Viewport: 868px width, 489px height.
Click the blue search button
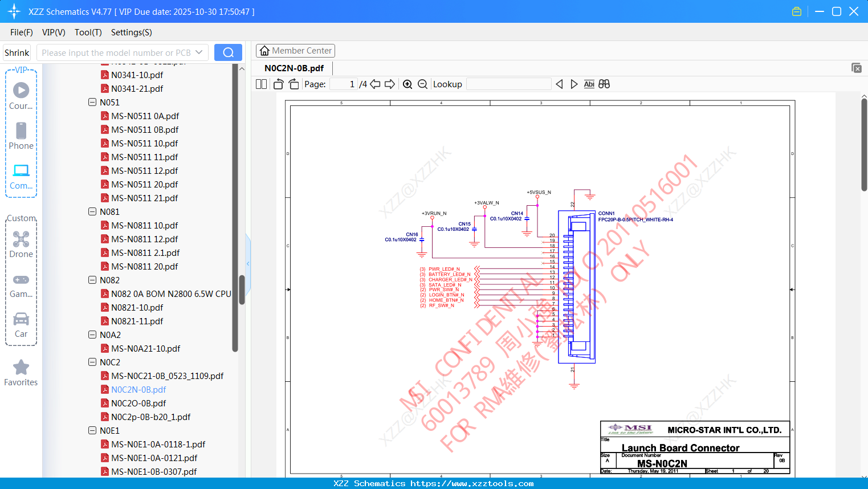coord(228,52)
